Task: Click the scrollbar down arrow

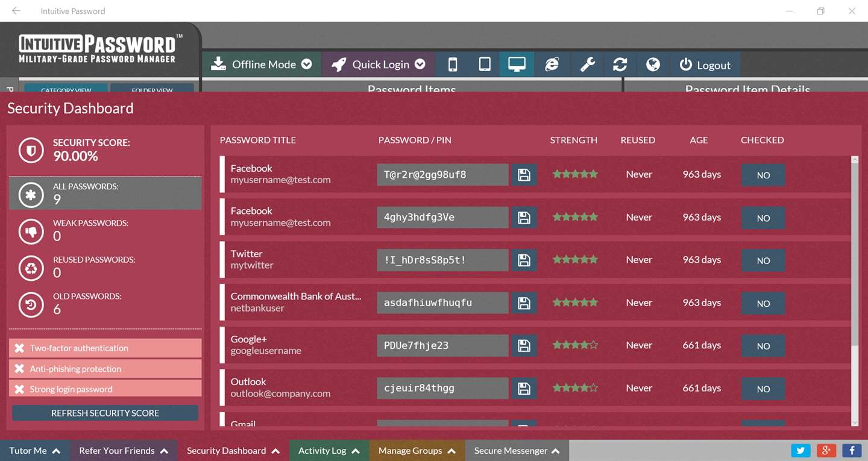Action: (855, 422)
